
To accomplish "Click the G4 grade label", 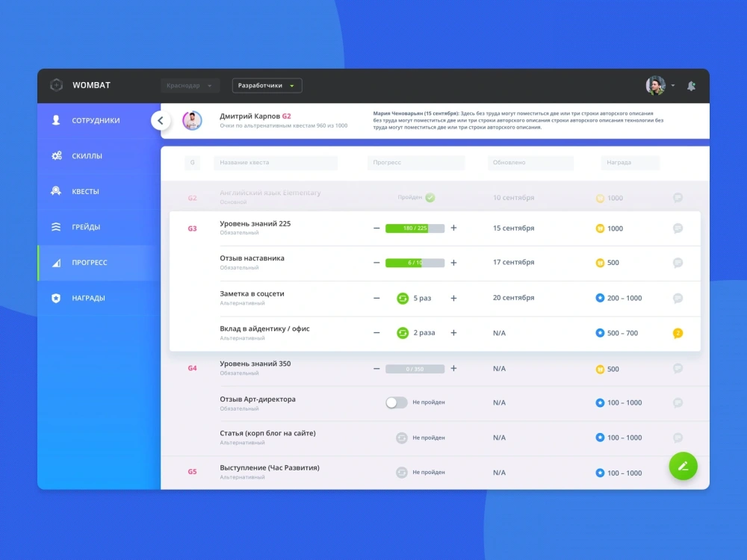I will pos(192,368).
